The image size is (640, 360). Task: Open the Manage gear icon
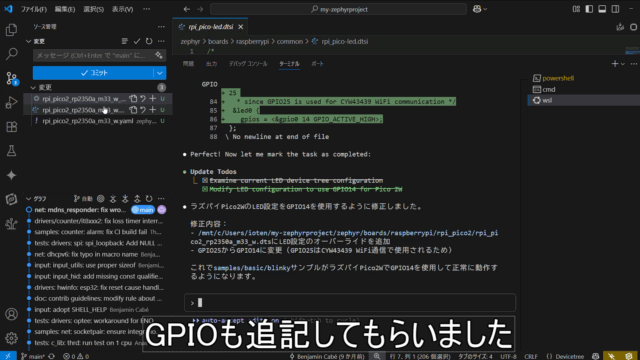[x=11, y=338]
